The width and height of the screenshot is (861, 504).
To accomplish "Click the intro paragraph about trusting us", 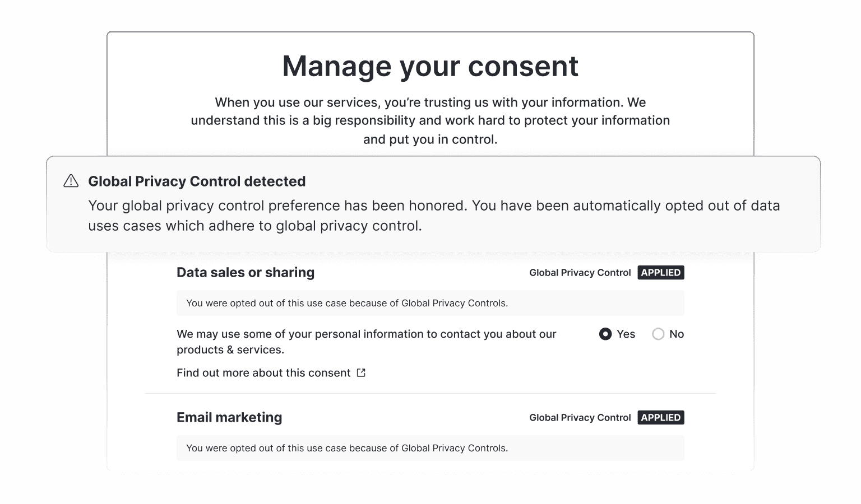I will [430, 121].
